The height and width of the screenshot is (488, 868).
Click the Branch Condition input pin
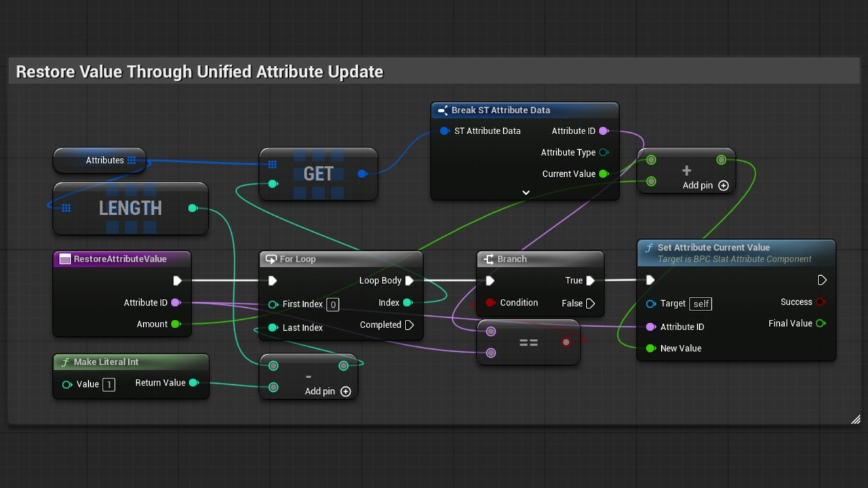pos(490,302)
